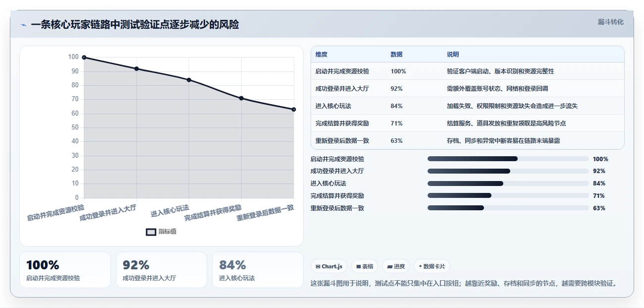This screenshot has height=308, width=644.
Task: Click the 完成结算并获得奖励 label in the progress list
Action: tap(337, 196)
